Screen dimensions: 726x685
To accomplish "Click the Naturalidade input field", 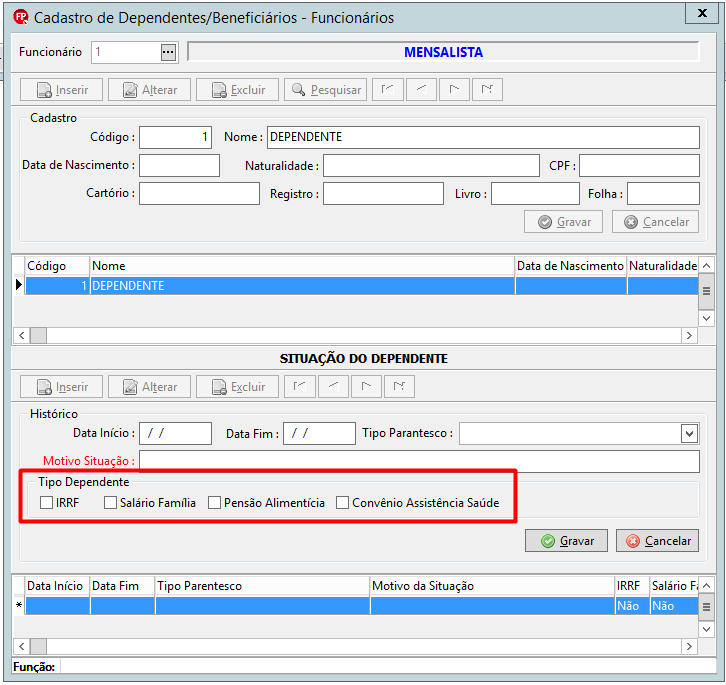I will click(431, 165).
